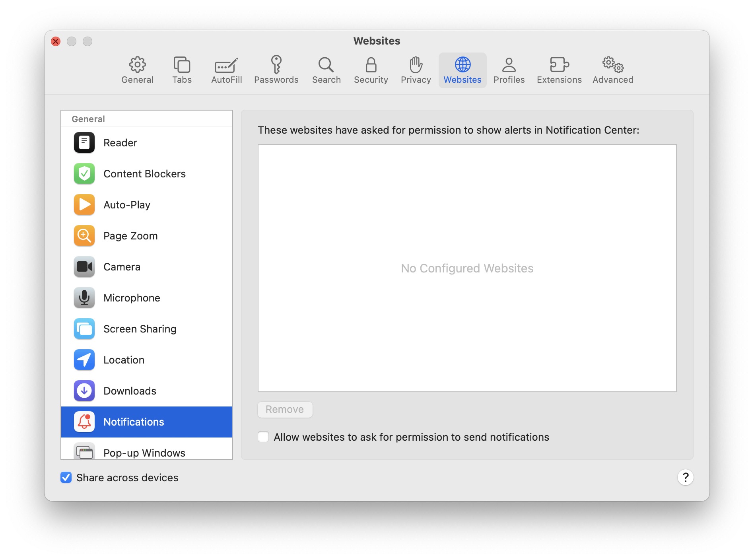Viewport: 754px width, 560px height.
Task: Open the Profiles preferences pane
Action: coord(509,70)
